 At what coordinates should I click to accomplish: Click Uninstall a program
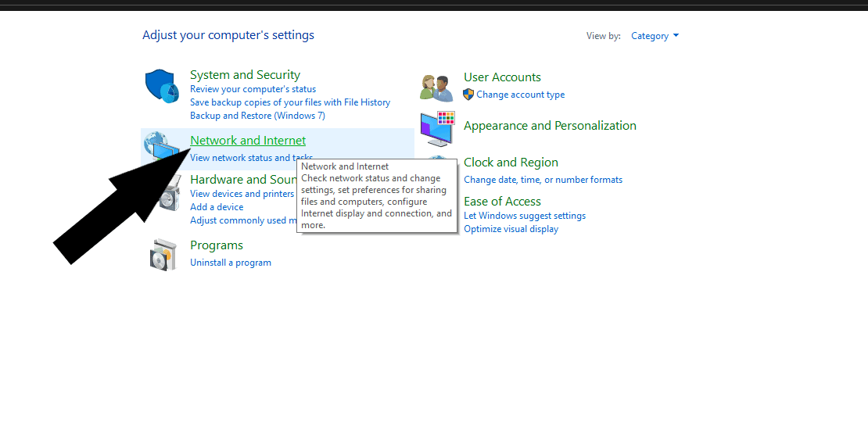[230, 263]
